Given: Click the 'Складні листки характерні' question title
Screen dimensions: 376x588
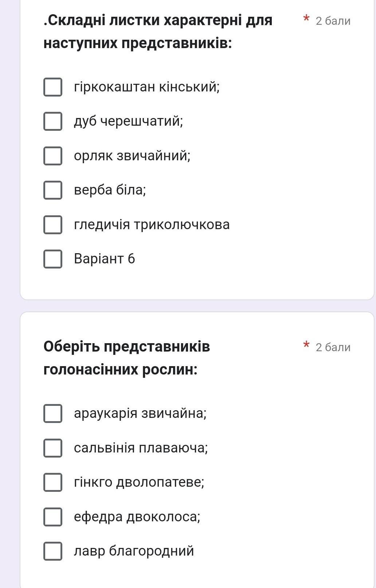Looking at the screenshot, I should pyautogui.click(x=158, y=32).
